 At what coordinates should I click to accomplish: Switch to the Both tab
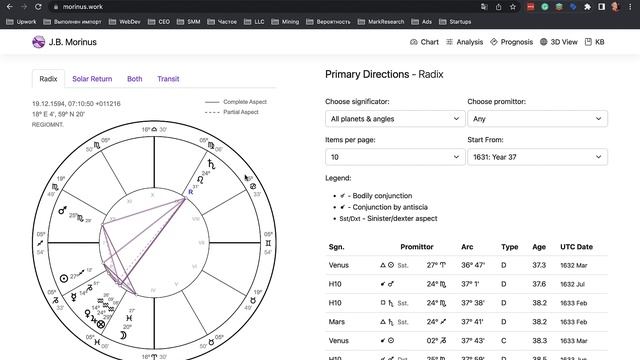[x=135, y=79]
